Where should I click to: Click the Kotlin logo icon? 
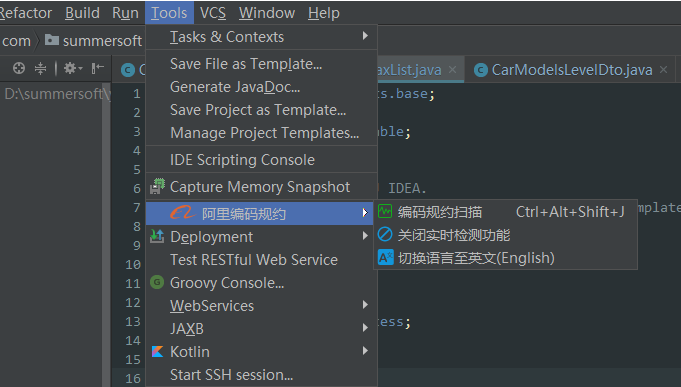click(157, 351)
